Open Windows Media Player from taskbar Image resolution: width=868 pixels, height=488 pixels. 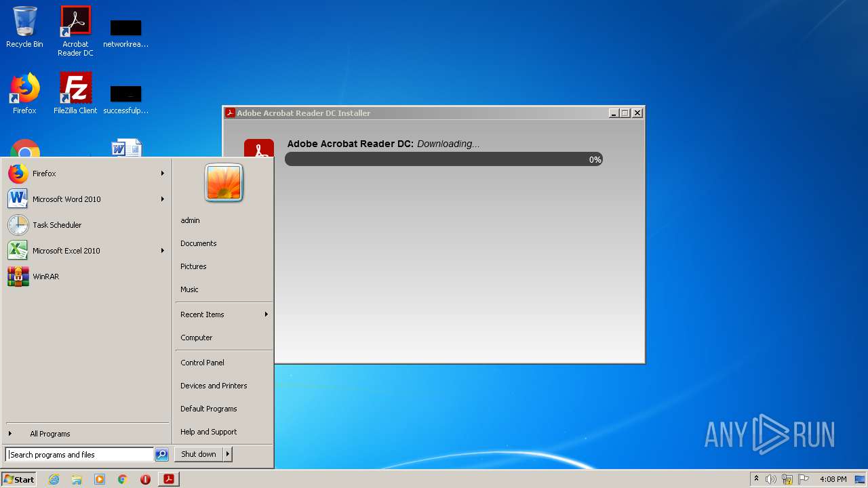100,479
